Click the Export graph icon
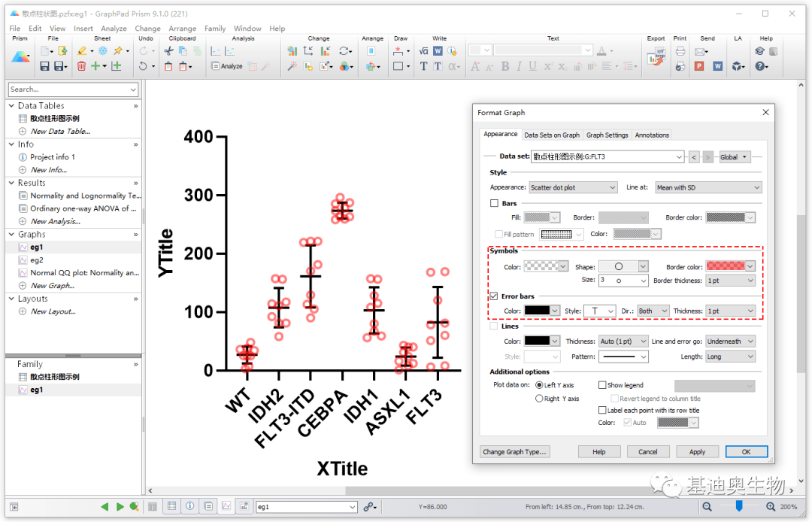 656,59
